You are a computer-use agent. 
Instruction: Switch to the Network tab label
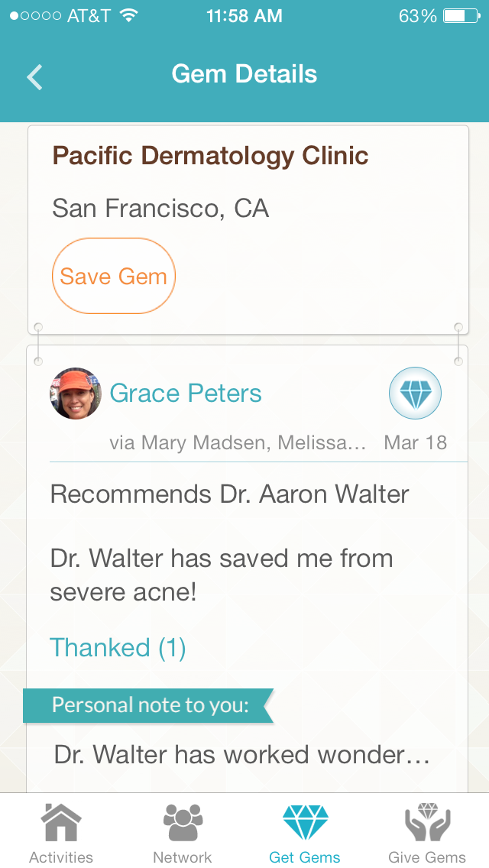(x=183, y=857)
